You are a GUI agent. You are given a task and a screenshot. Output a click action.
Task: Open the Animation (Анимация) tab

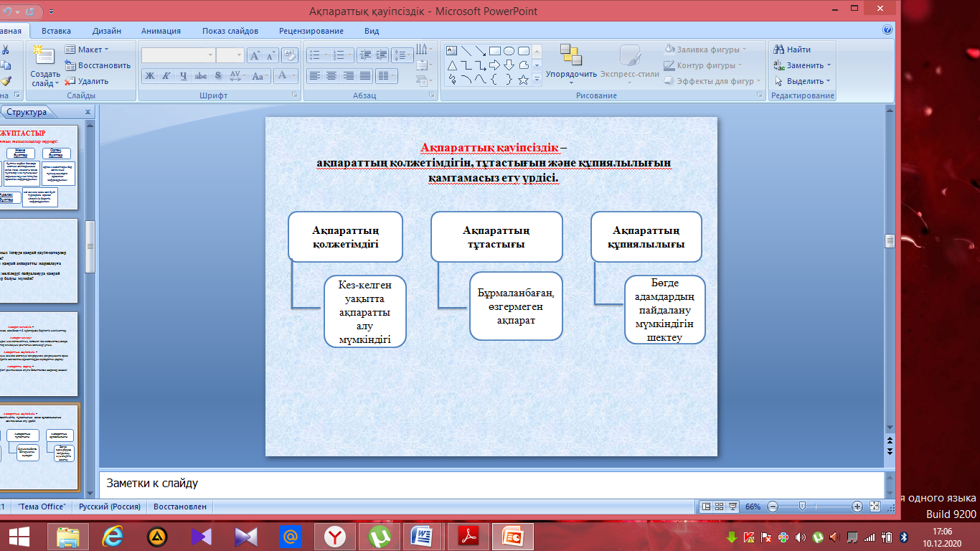point(161,31)
